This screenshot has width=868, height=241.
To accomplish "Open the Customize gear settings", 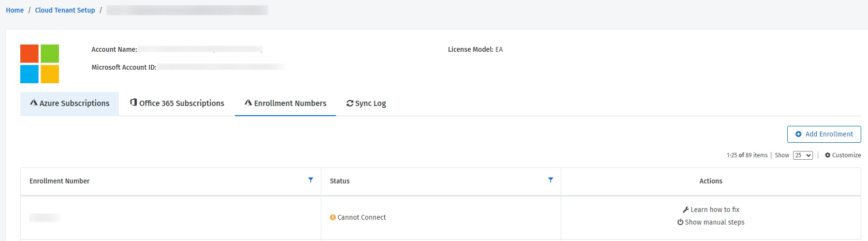I will [x=842, y=155].
